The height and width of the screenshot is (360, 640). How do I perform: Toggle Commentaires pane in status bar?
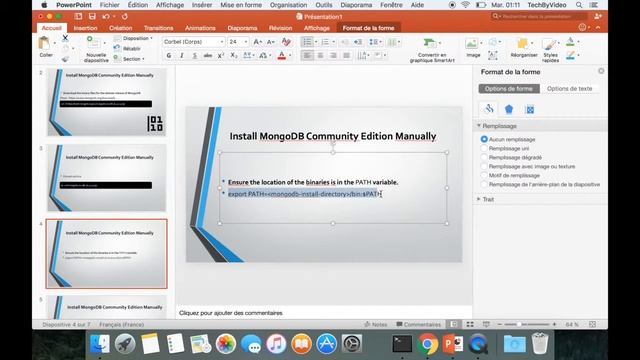419,324
